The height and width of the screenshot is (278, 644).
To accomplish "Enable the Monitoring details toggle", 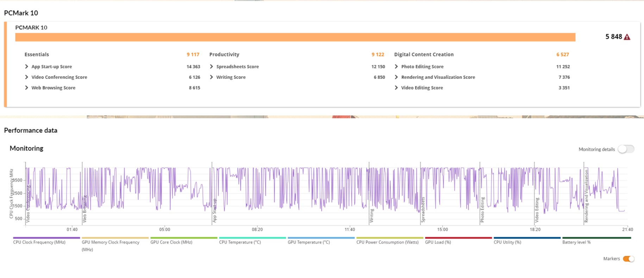I will click(x=626, y=149).
